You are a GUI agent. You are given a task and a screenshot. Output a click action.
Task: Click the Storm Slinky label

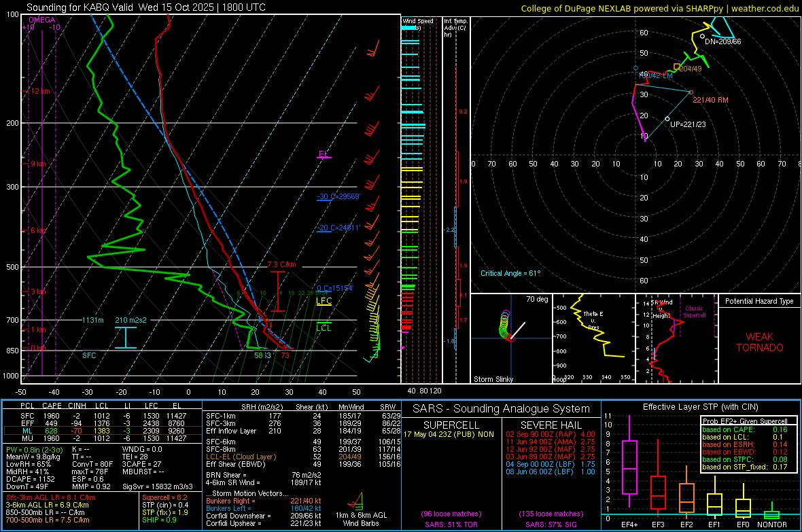tap(493, 379)
